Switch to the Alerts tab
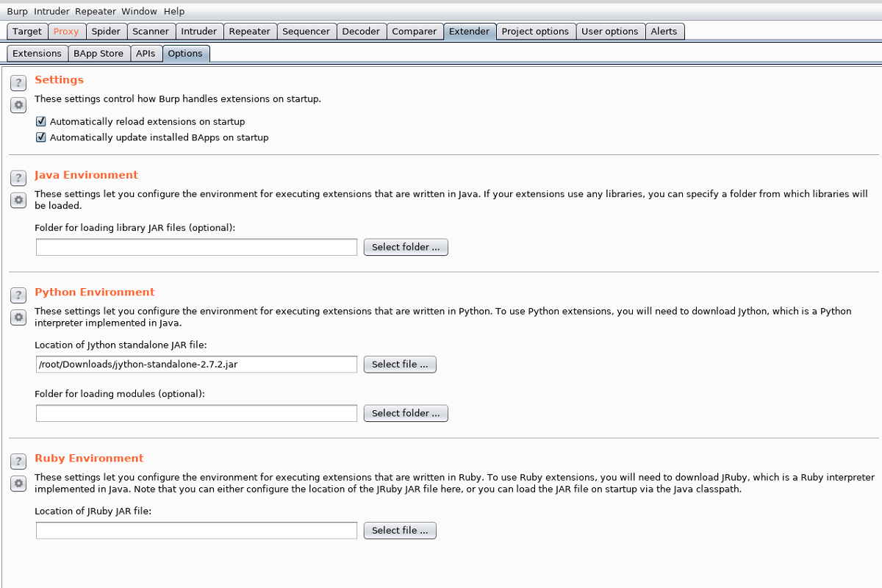 664,32
